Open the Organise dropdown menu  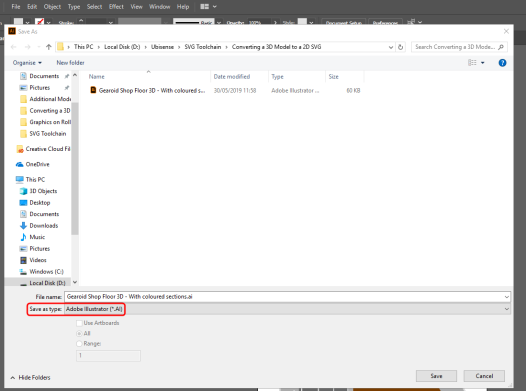[27, 63]
